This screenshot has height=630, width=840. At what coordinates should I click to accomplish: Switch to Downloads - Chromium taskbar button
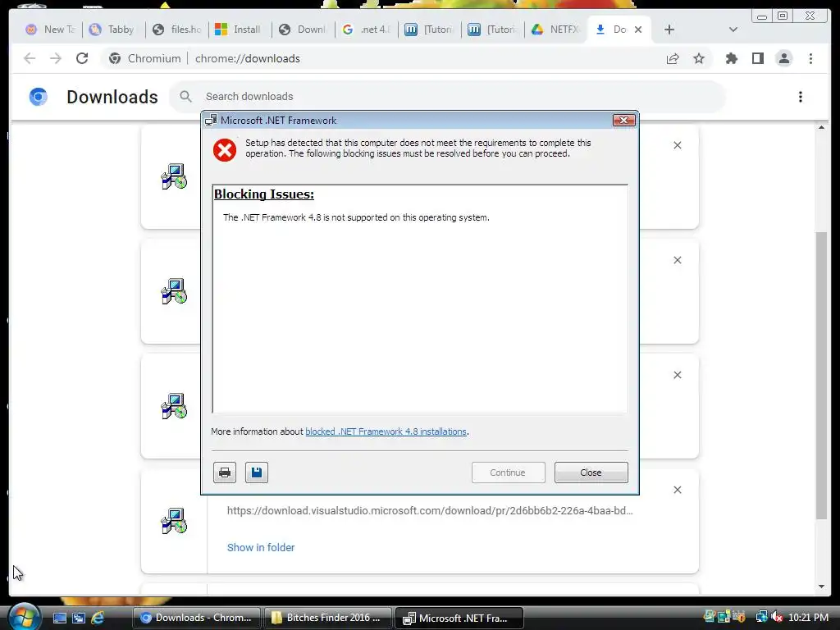click(x=197, y=618)
